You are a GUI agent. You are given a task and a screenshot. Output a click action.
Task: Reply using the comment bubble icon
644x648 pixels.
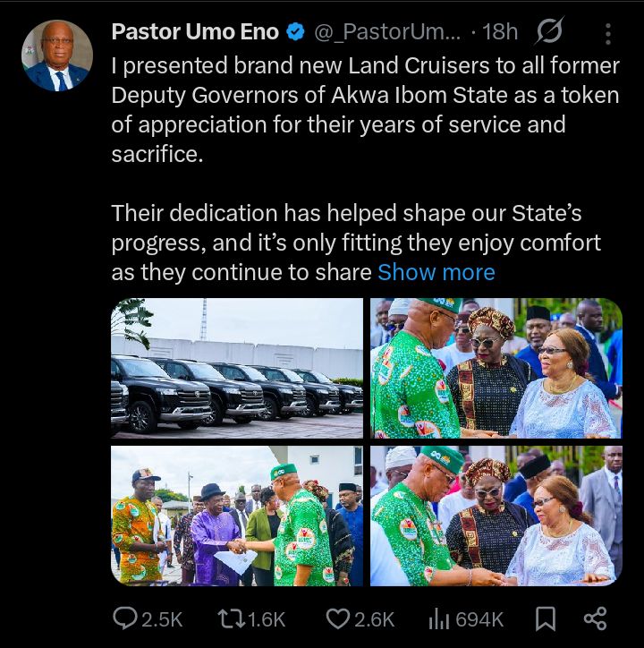[124, 618]
